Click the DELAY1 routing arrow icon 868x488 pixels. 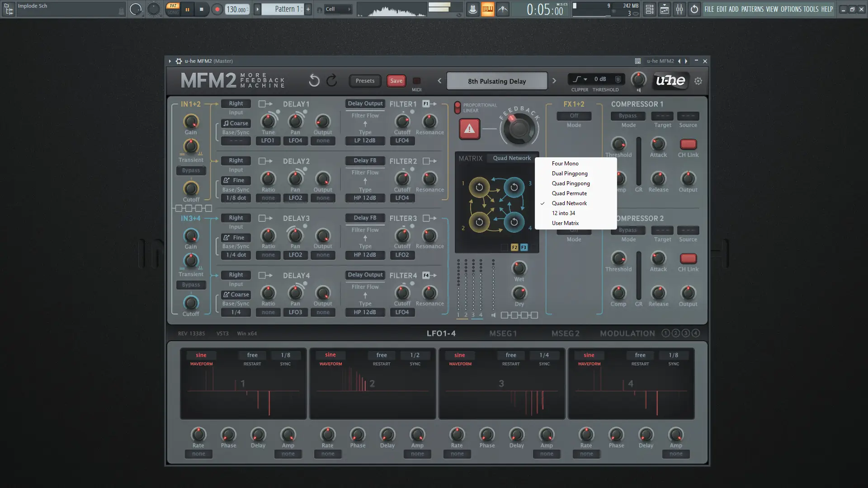[x=265, y=104]
